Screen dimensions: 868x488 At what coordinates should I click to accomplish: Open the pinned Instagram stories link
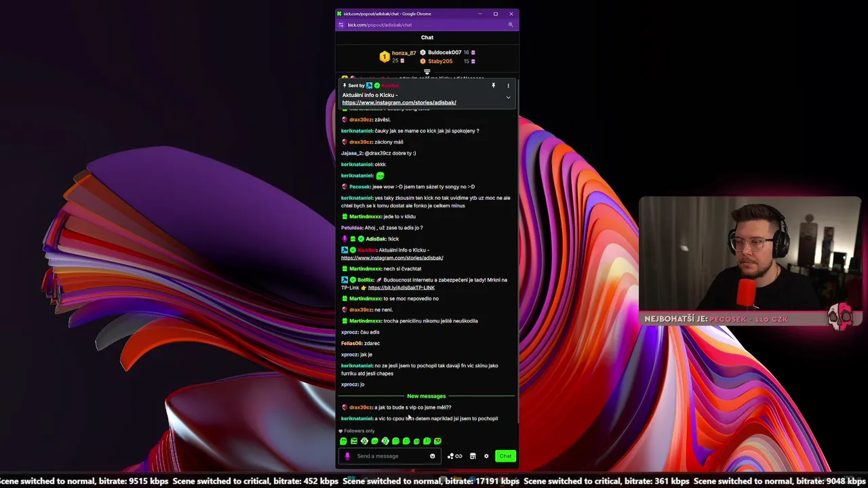point(399,103)
